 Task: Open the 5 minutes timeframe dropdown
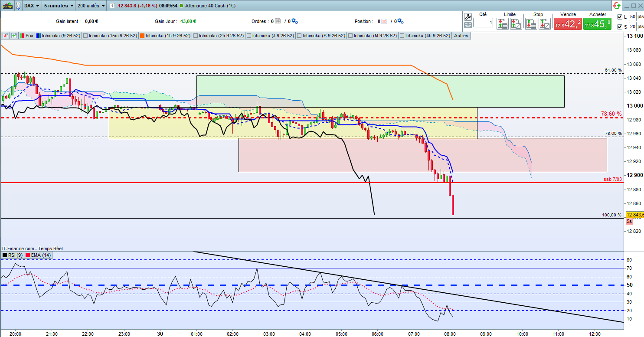click(x=59, y=6)
